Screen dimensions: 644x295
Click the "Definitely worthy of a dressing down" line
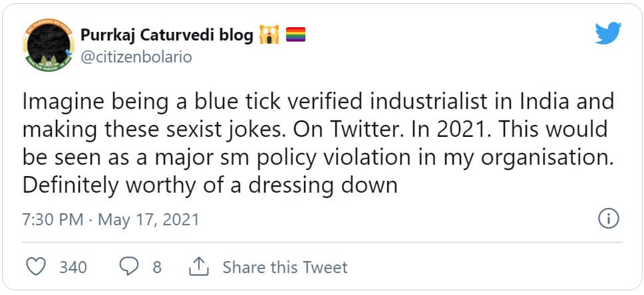click(x=210, y=185)
